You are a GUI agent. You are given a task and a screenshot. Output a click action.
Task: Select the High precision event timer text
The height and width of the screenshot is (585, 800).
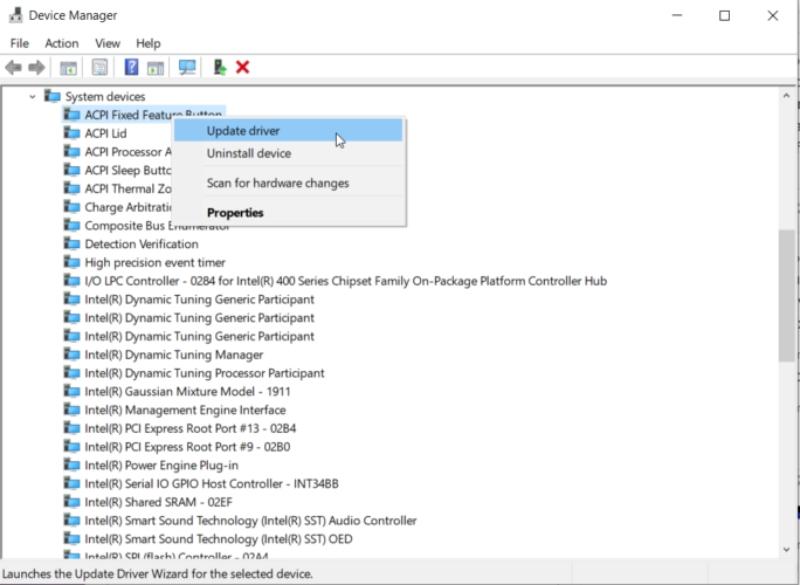click(155, 262)
